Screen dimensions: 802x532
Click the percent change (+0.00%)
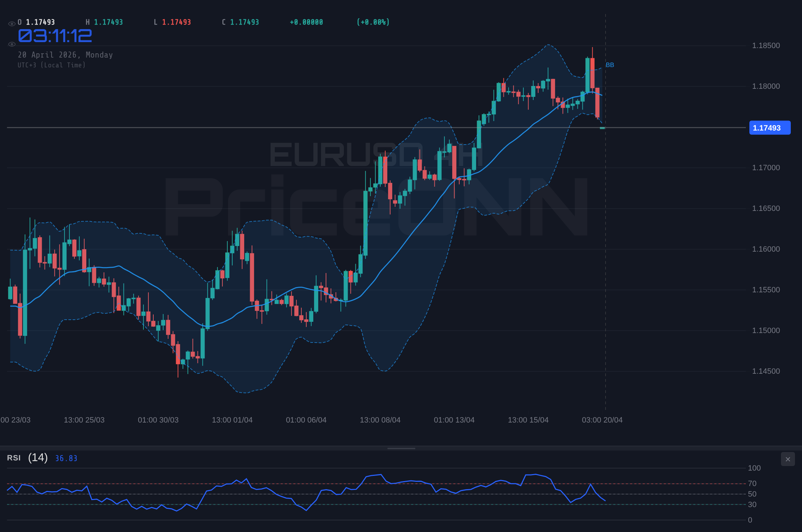(x=373, y=22)
